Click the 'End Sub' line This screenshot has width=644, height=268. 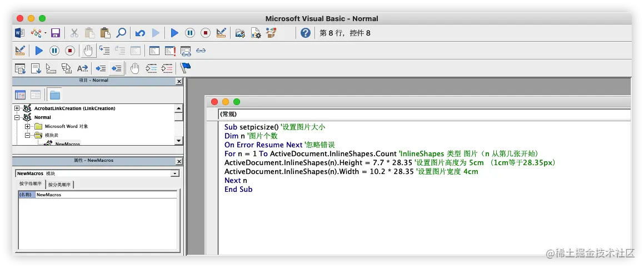tap(238, 190)
